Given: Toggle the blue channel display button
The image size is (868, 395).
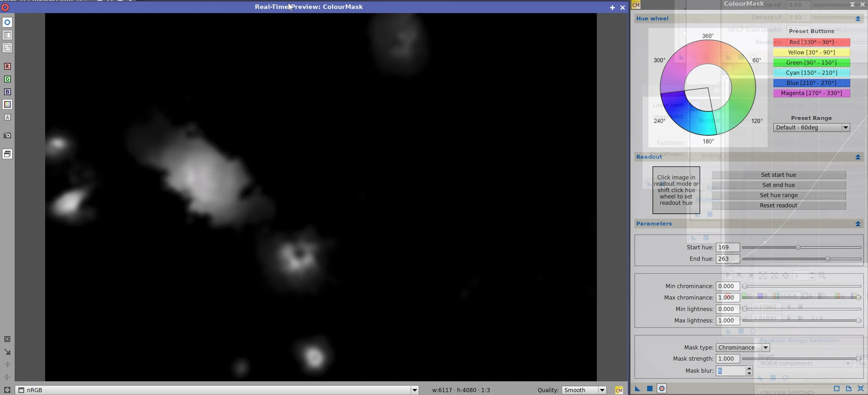Looking at the screenshot, I should (x=7, y=92).
